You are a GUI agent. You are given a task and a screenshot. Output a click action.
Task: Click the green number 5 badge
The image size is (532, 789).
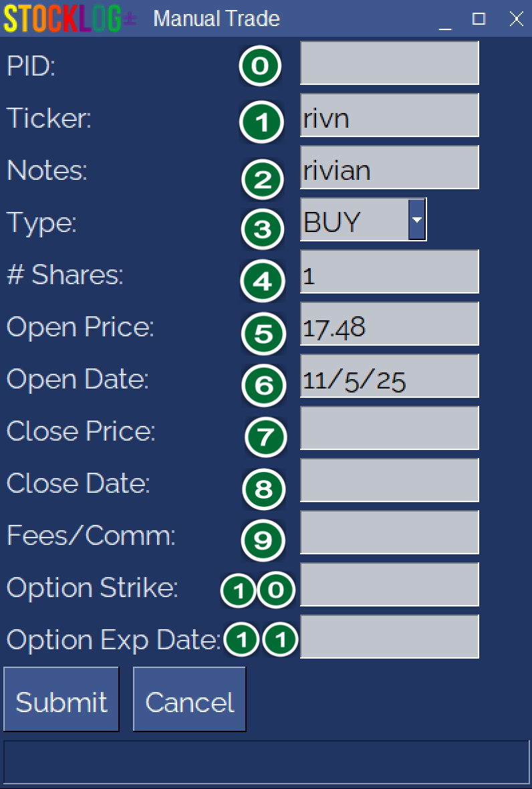click(x=263, y=333)
